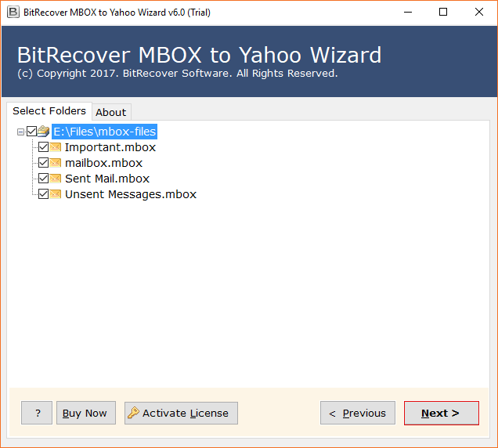Click the envelope icon next to Unsent Messages.mbox
Screen dimensions: 498x448
click(56, 193)
